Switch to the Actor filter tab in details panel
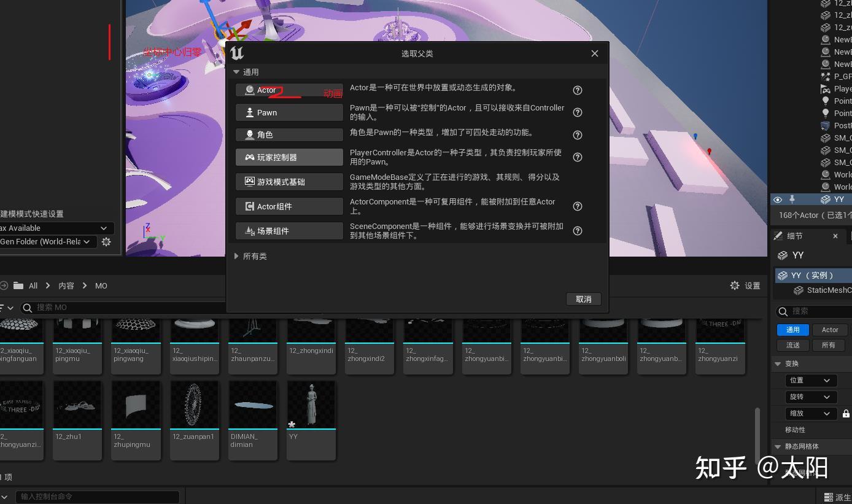Image resolution: width=852 pixels, height=504 pixels. tap(829, 330)
